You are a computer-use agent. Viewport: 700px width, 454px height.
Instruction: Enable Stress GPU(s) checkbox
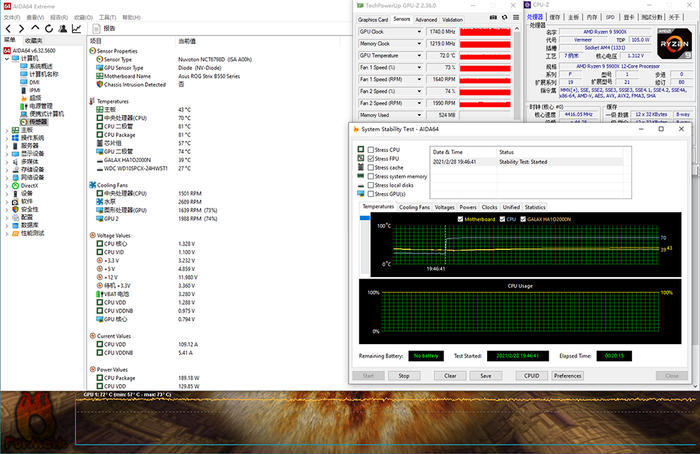coord(371,194)
